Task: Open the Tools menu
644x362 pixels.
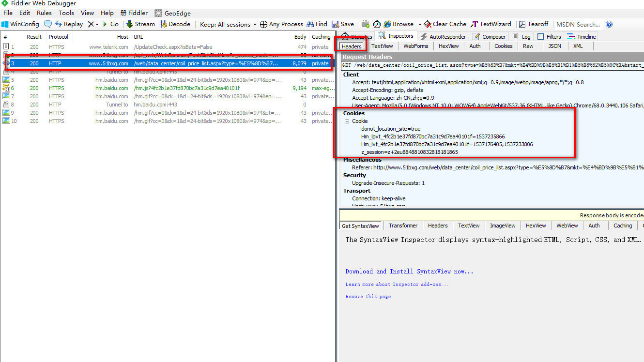Action: point(66,13)
